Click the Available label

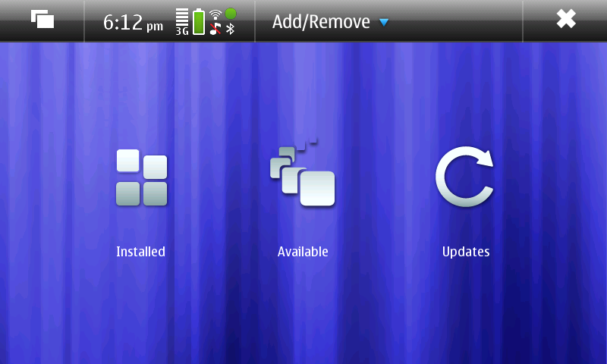[x=303, y=252]
